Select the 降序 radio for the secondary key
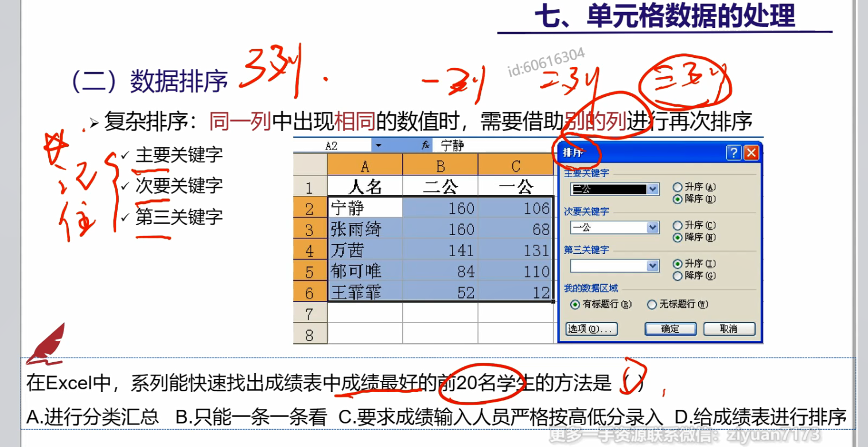 (x=678, y=237)
